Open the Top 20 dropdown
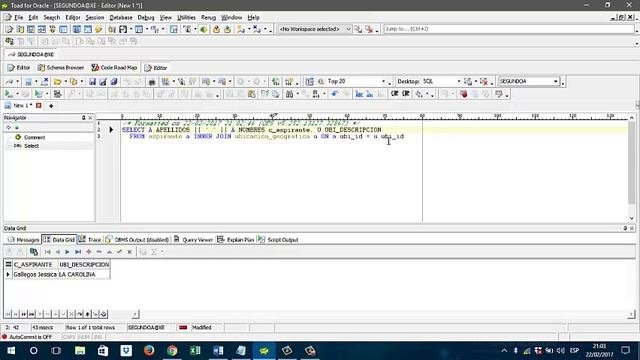640x360 pixels. (383, 82)
